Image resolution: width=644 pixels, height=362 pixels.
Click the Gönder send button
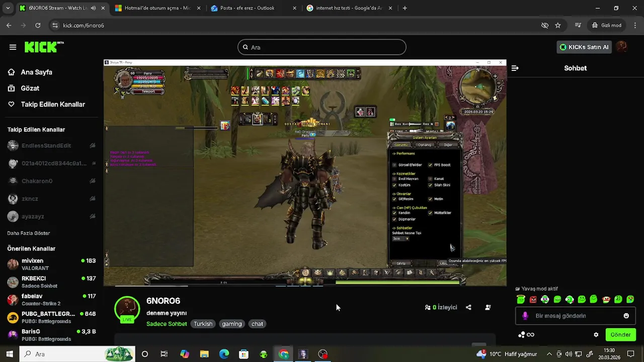click(x=620, y=335)
